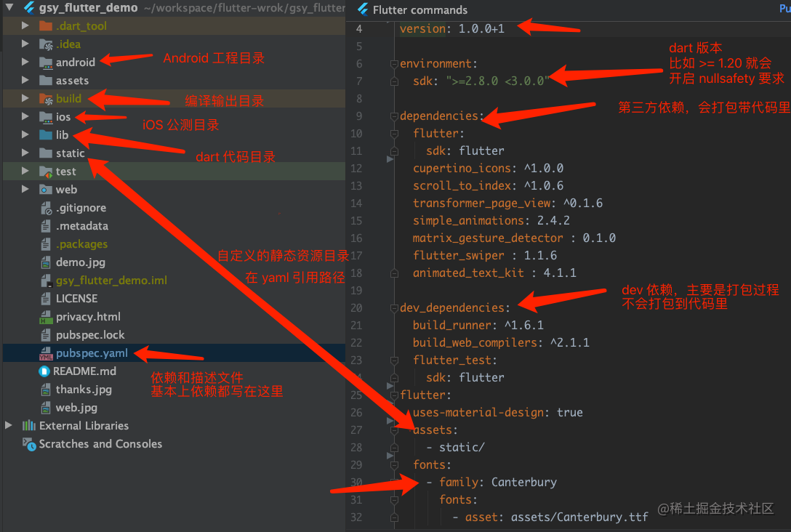Select the static folder
The image size is (791, 532).
coord(71,153)
